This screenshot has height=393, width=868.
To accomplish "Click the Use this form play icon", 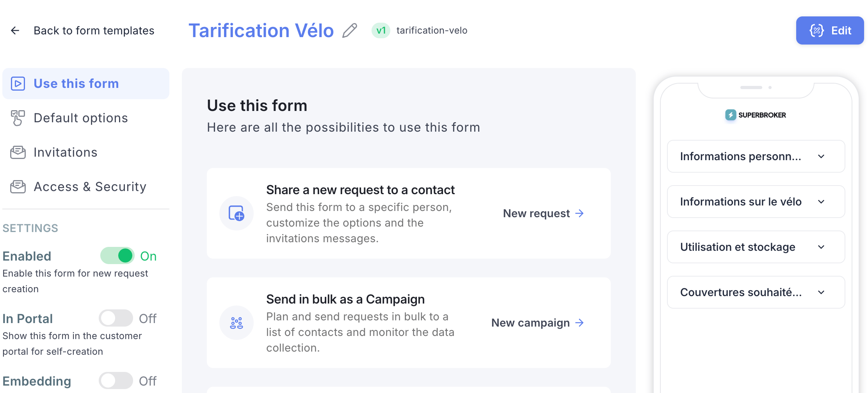I will click(18, 84).
